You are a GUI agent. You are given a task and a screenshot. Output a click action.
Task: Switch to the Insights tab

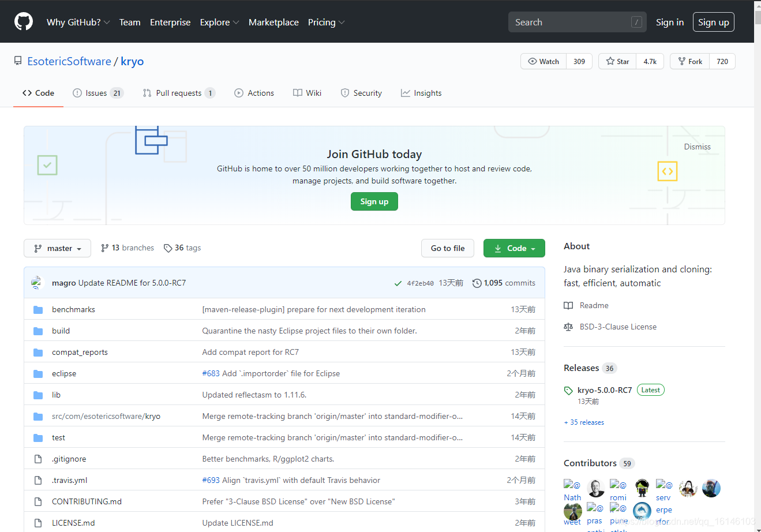tap(421, 93)
